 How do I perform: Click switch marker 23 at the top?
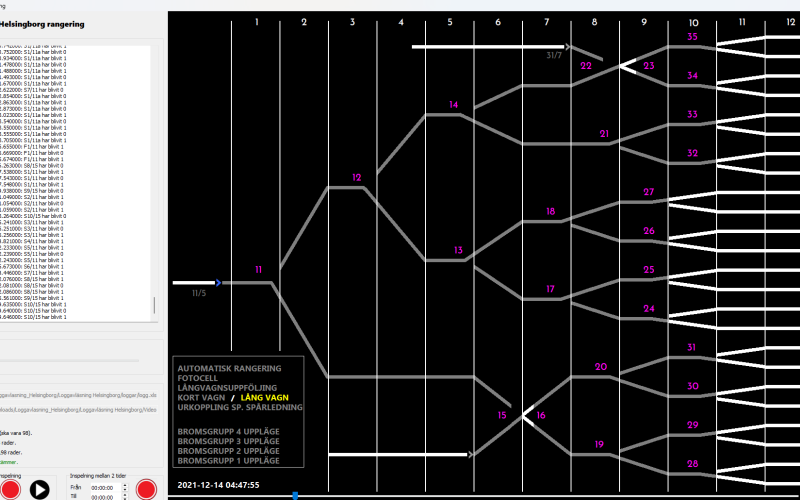(648, 65)
